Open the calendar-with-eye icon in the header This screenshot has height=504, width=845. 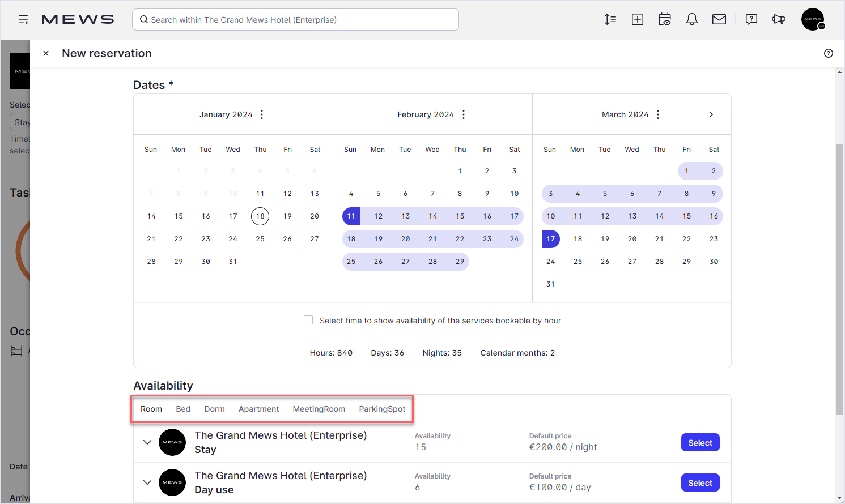click(x=665, y=19)
